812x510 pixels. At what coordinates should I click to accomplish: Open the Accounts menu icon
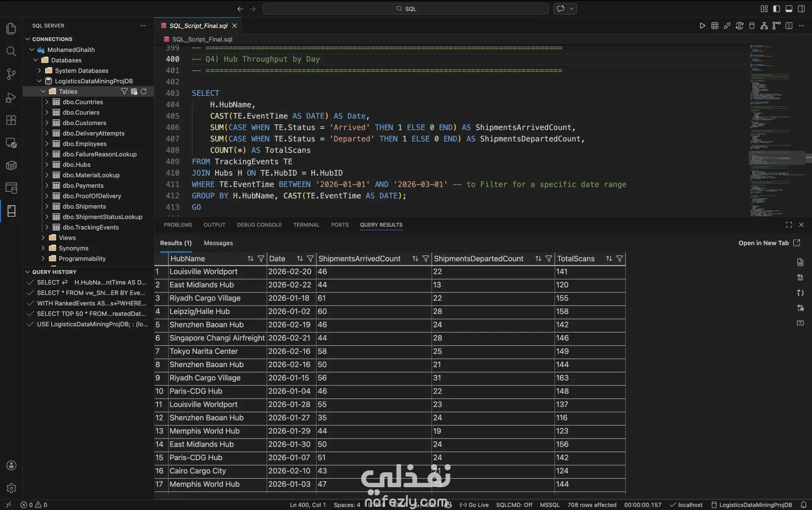pyautogui.click(x=11, y=465)
